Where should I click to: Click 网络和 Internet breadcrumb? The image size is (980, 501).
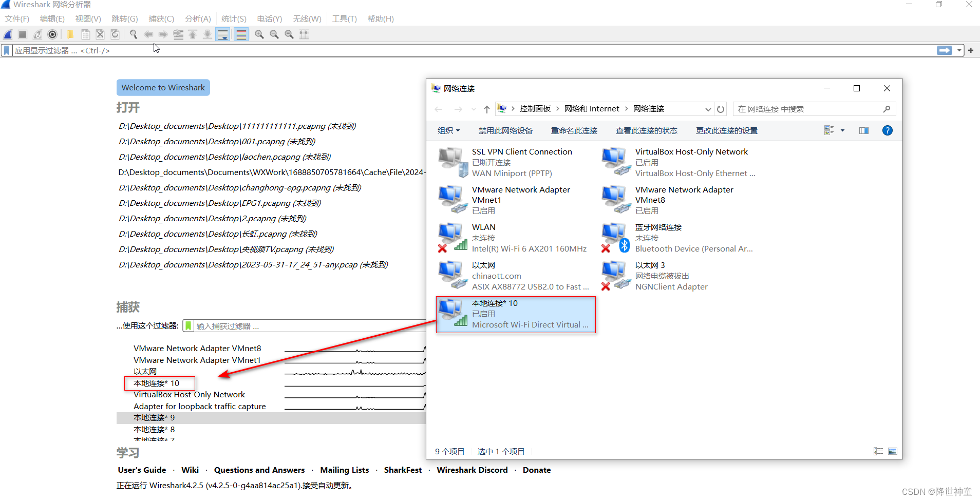pos(592,109)
